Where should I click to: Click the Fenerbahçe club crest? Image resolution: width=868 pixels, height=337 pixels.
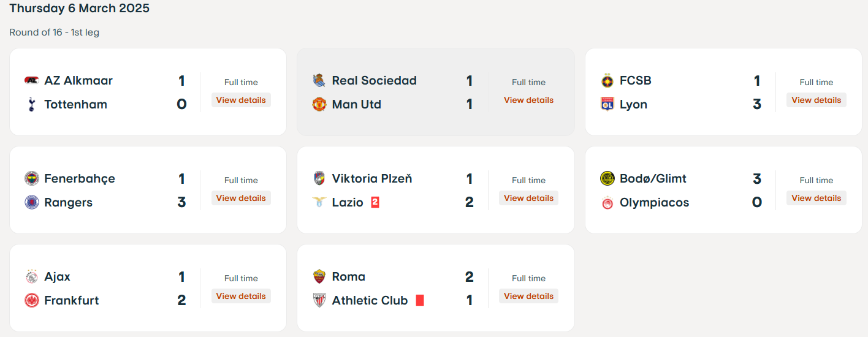point(31,178)
